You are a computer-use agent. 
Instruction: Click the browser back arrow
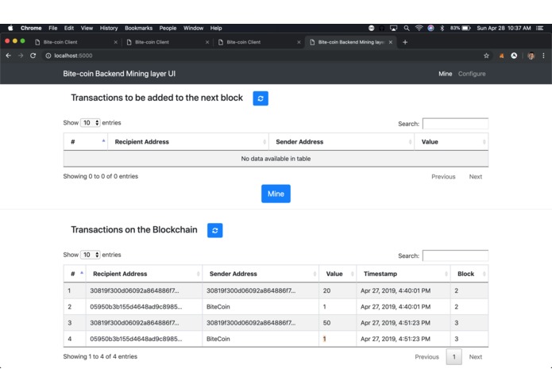point(9,56)
